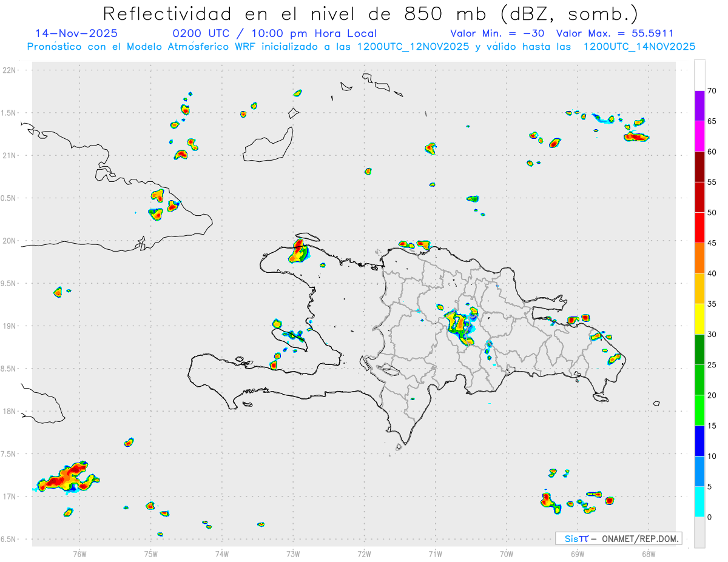Click the colorbar tick label "40"
Image resolution: width=728 pixels, height=562 pixels.
tap(712, 273)
